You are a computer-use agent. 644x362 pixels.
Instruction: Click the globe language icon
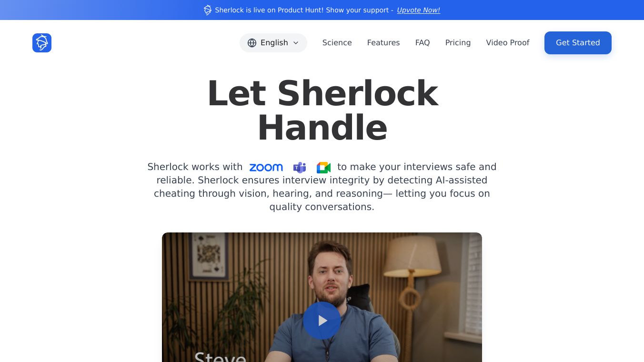point(252,43)
